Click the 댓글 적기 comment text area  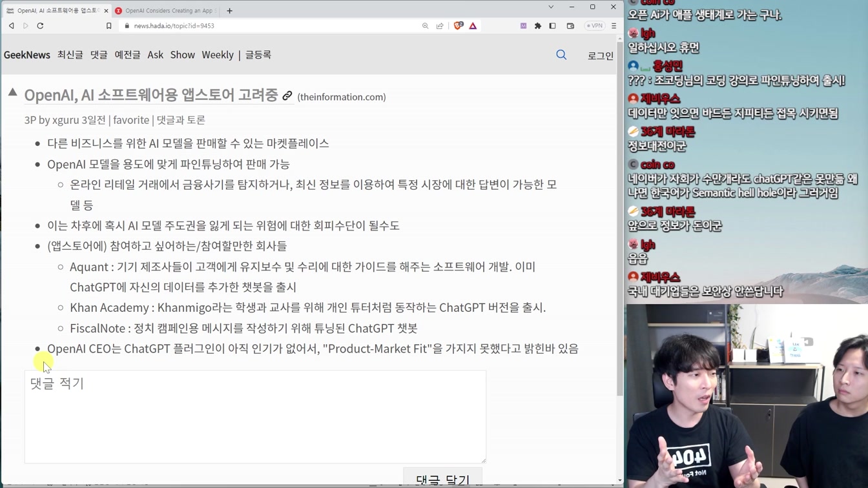point(255,416)
